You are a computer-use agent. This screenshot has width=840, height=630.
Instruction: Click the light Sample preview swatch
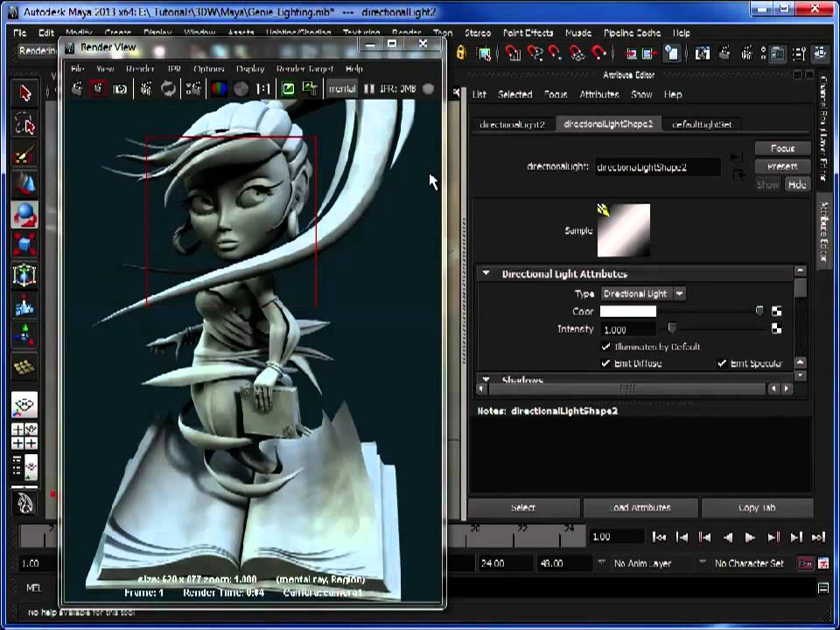tap(624, 230)
